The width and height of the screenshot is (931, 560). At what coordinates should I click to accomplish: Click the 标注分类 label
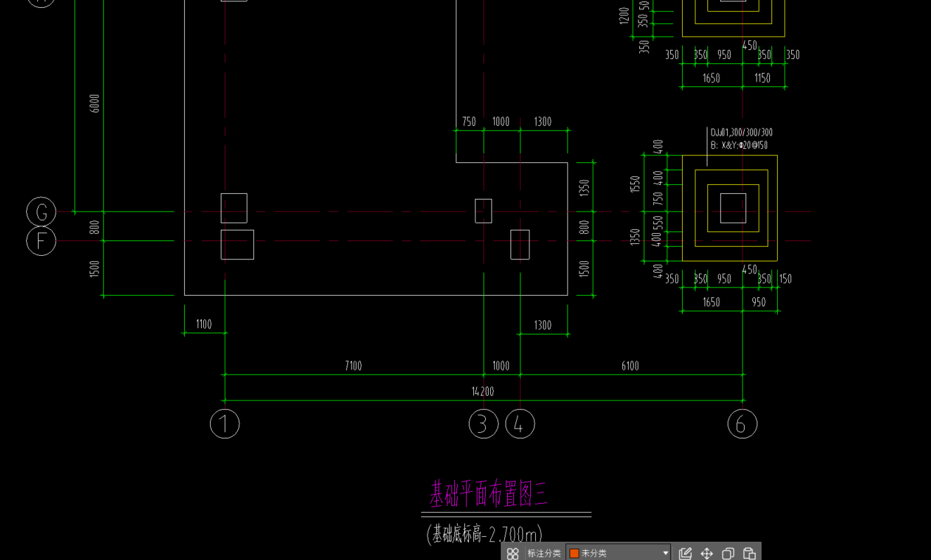tap(544, 554)
